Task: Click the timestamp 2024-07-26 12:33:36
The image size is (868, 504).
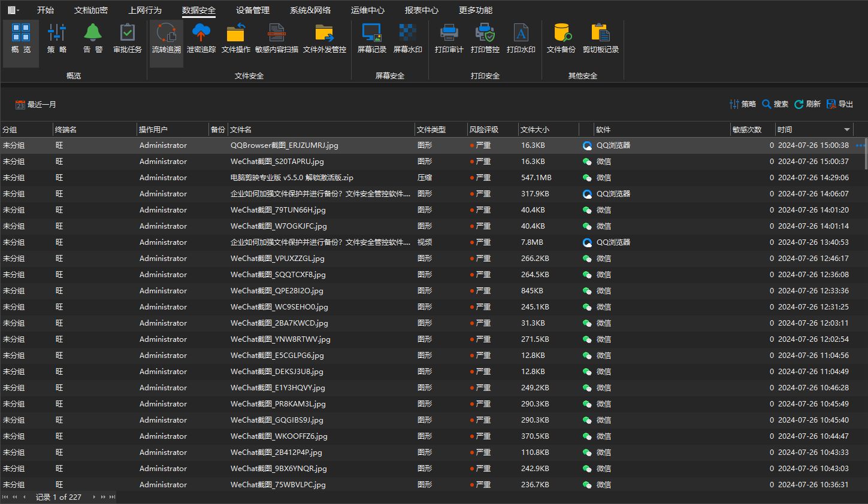Action: pos(813,291)
